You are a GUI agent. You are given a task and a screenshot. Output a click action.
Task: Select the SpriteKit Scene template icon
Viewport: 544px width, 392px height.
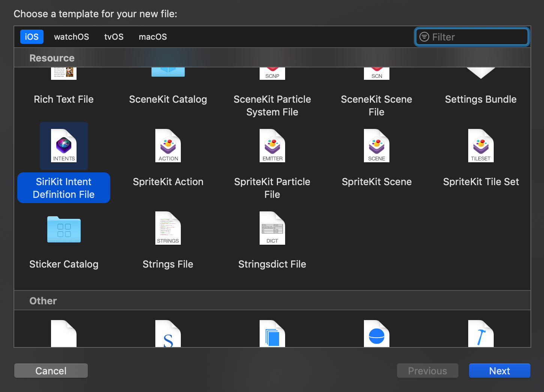(377, 146)
